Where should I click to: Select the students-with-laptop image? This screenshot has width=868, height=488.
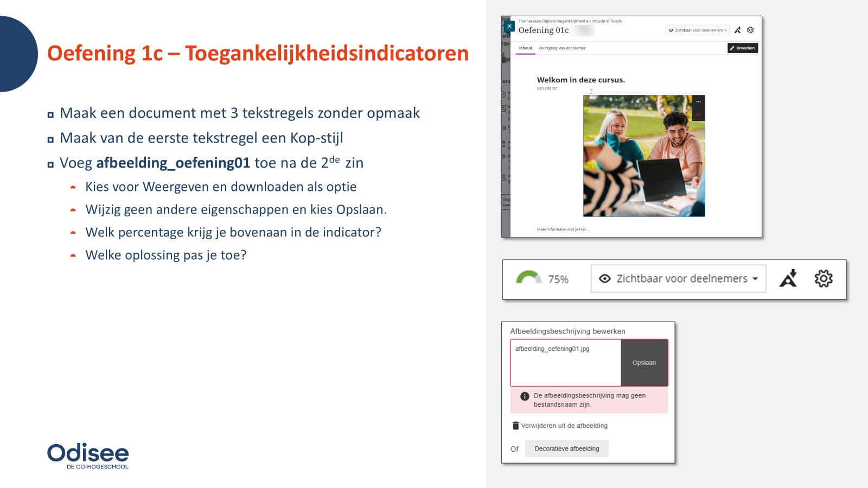pos(644,156)
